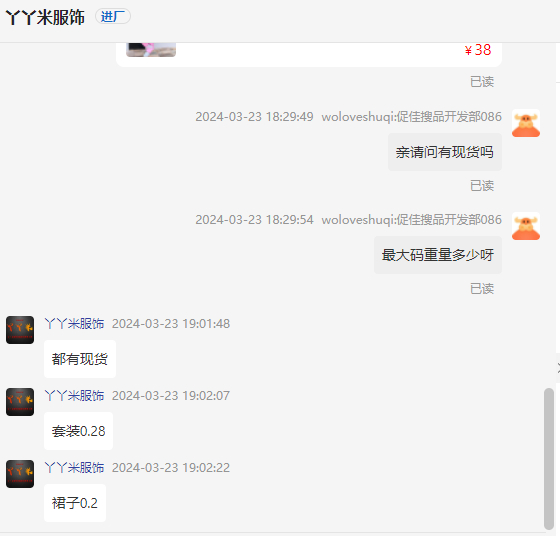Click orange bull avatar at 18:29:54 message
This screenshot has width=560, height=536.
pyautogui.click(x=526, y=226)
